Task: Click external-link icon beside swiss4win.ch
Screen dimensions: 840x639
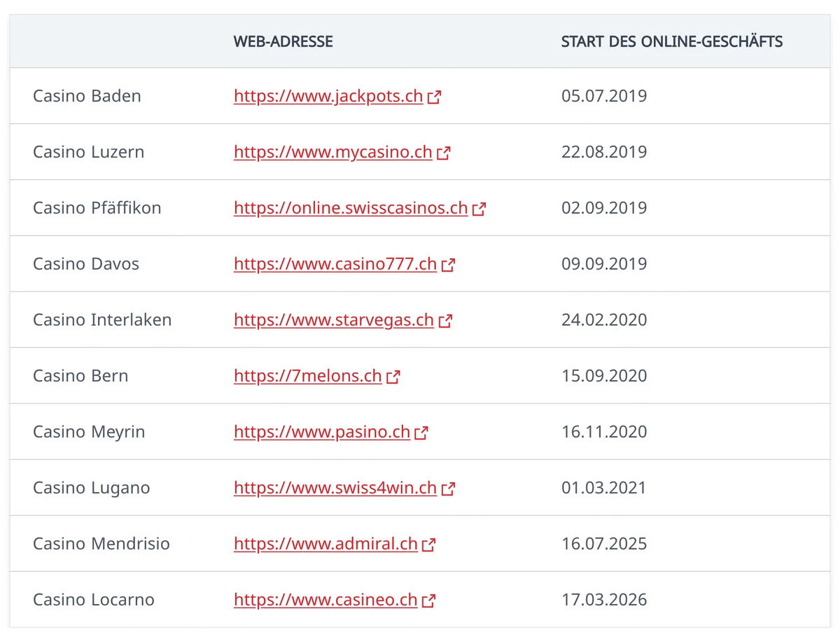Action: click(448, 489)
